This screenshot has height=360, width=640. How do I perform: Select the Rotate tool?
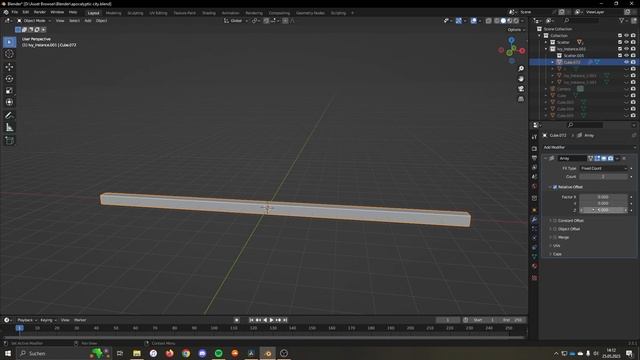(9, 79)
